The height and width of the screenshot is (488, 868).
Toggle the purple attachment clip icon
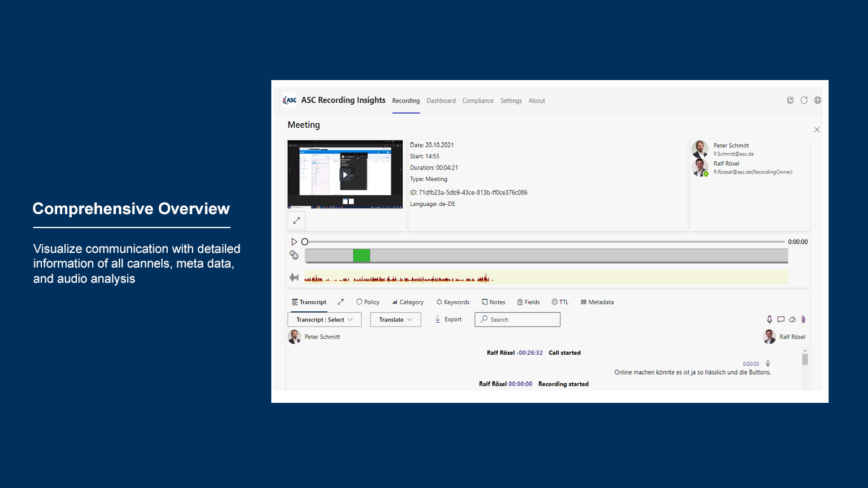803,320
